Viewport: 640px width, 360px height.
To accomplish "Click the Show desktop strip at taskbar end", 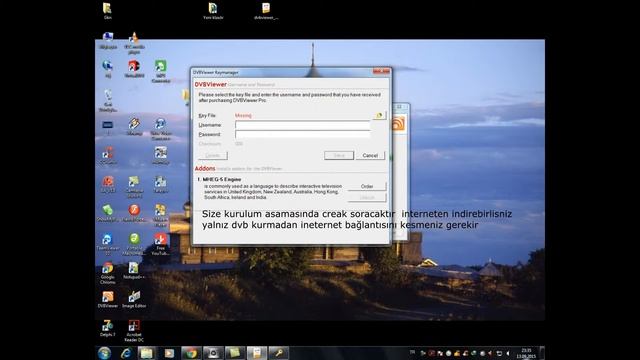I will point(542,353).
